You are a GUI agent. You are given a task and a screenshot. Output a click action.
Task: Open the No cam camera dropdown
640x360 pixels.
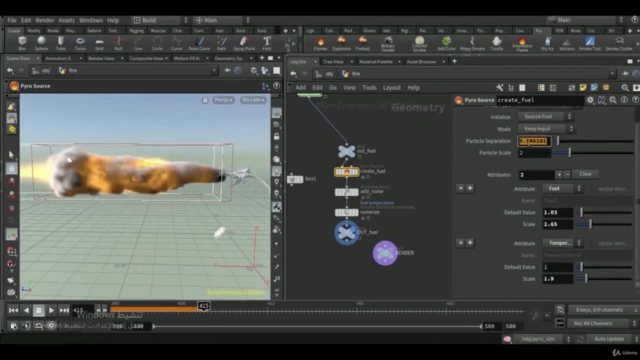coord(253,100)
